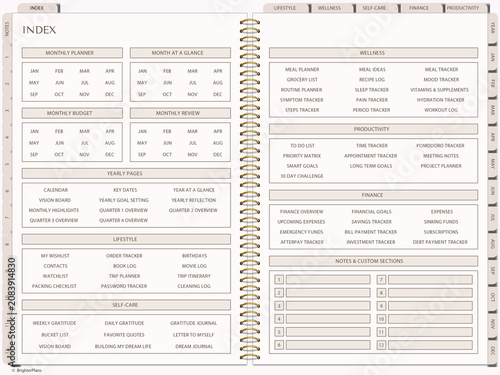Open MAY under Monthly Budget
Screen dimensions: 500x375
click(x=34, y=143)
